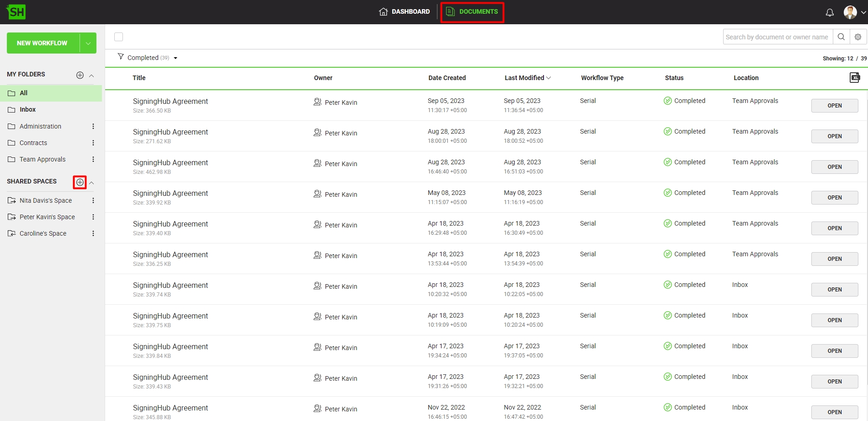
Task: Click the search magnifier icon
Action: tap(841, 37)
